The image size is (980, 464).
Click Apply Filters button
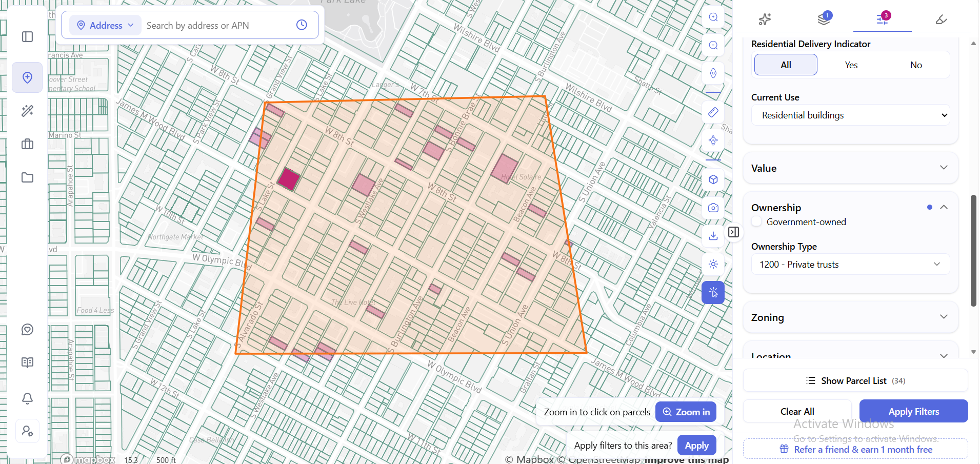pos(914,411)
